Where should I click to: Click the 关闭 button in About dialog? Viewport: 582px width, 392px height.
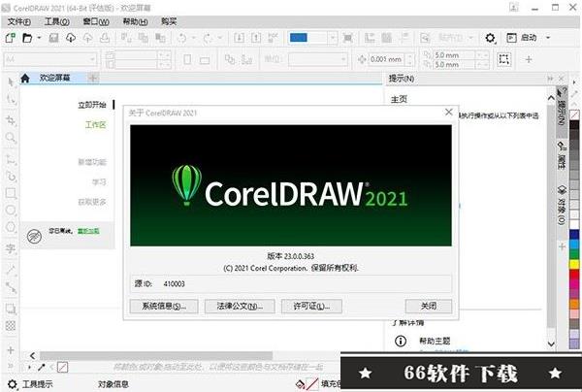click(429, 307)
